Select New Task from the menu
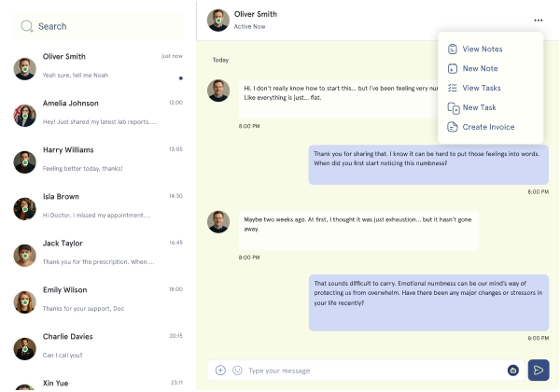 (x=479, y=107)
